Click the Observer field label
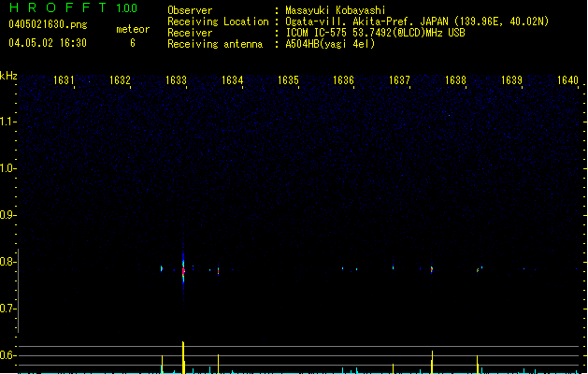588x374 pixels. [190, 10]
